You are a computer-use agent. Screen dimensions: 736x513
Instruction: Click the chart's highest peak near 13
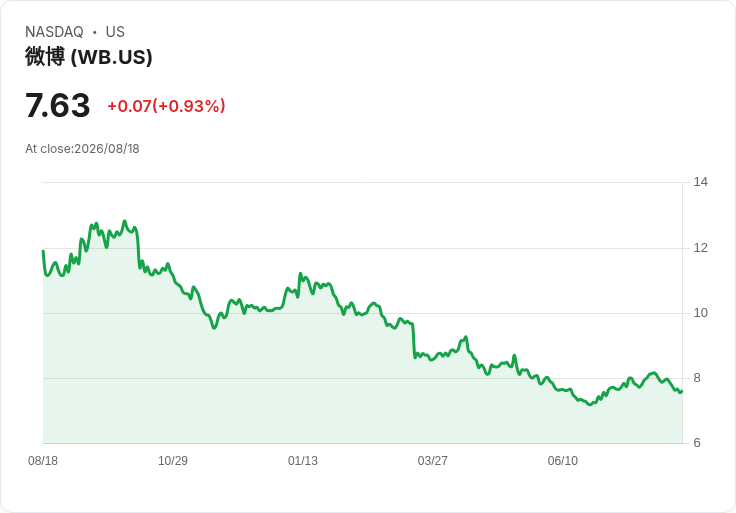124,221
